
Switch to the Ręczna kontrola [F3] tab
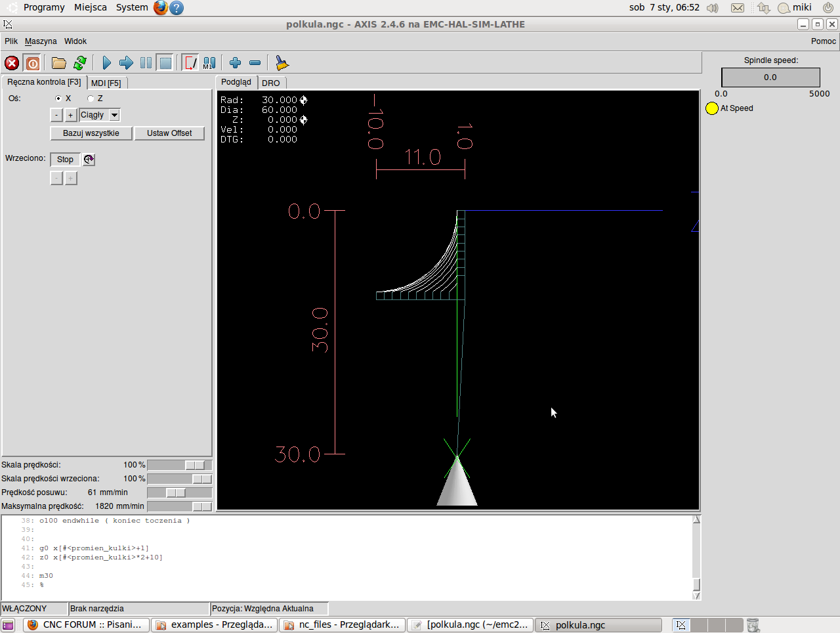pyautogui.click(x=44, y=82)
